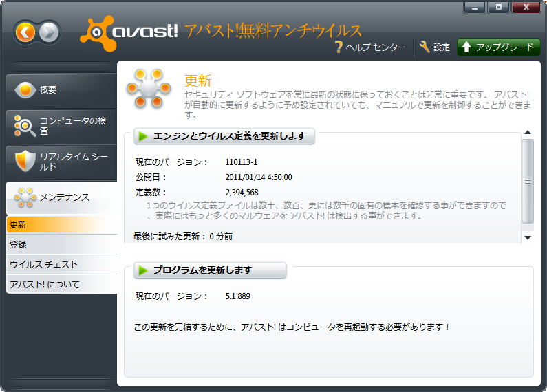Minimize the avast window
Image resolution: width=547 pixels, height=392 pixels.
(475, 8)
